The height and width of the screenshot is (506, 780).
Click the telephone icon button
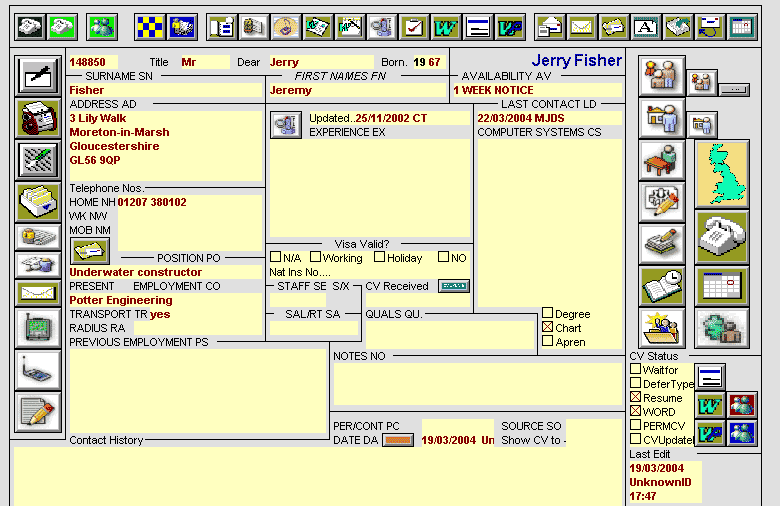coord(721,237)
